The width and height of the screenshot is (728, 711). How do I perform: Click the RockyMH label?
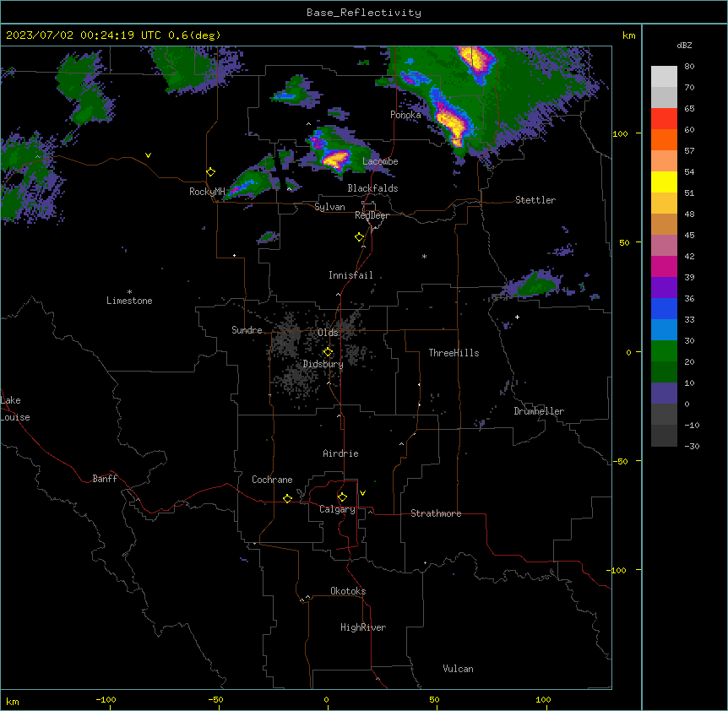coord(207,192)
